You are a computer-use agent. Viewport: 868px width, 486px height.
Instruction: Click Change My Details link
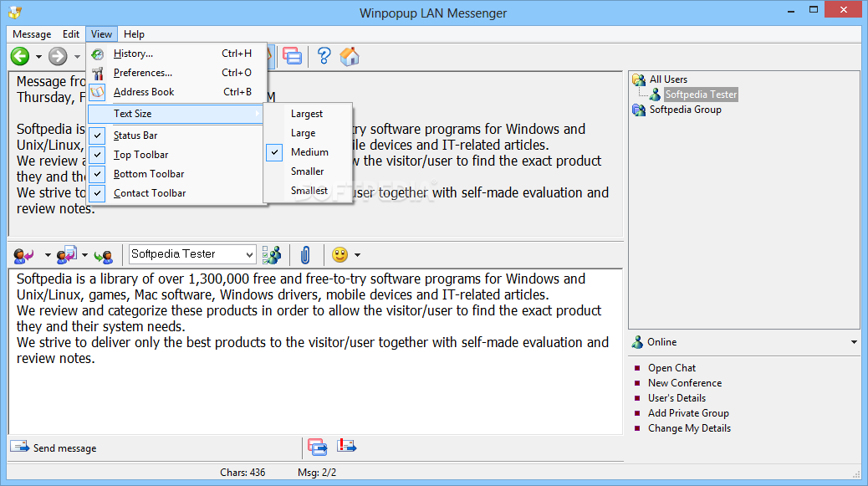(689, 428)
